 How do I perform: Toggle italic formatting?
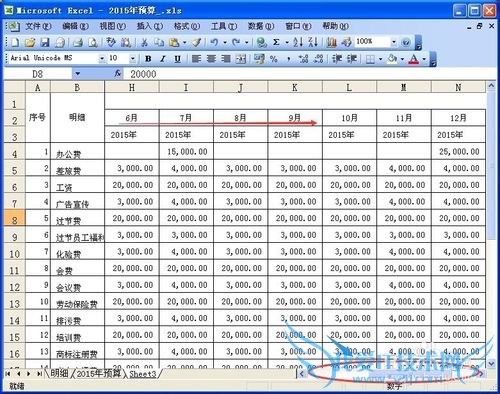click(x=163, y=59)
